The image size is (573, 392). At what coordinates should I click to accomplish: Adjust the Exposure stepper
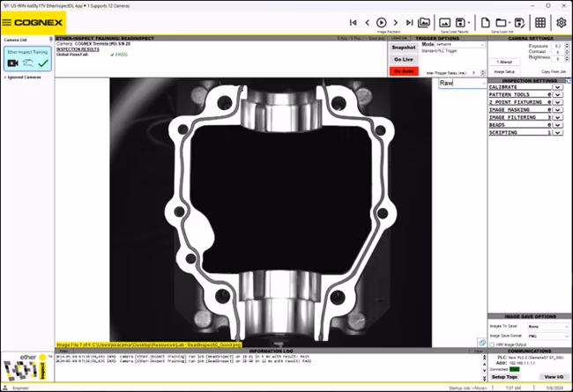pos(567,46)
